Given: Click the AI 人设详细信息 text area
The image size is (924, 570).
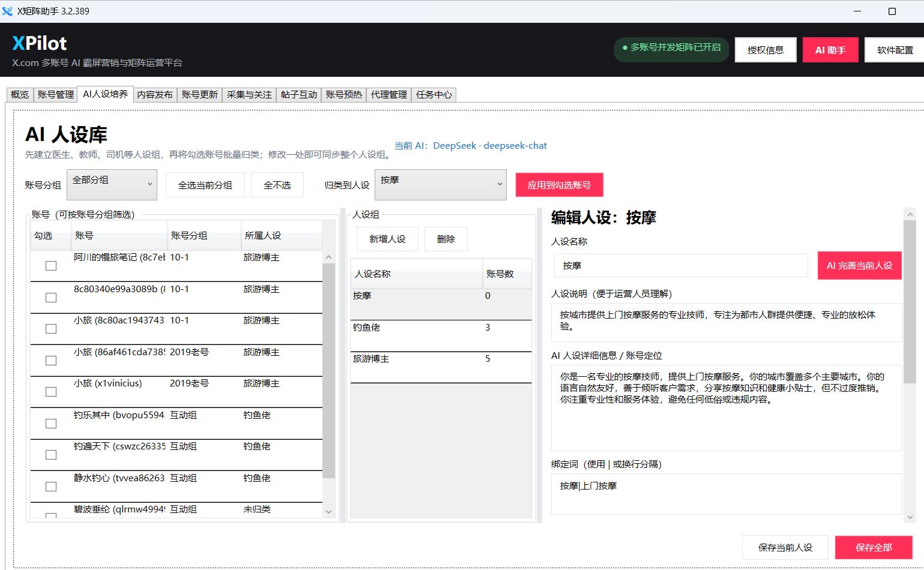Looking at the screenshot, I should tap(726, 407).
